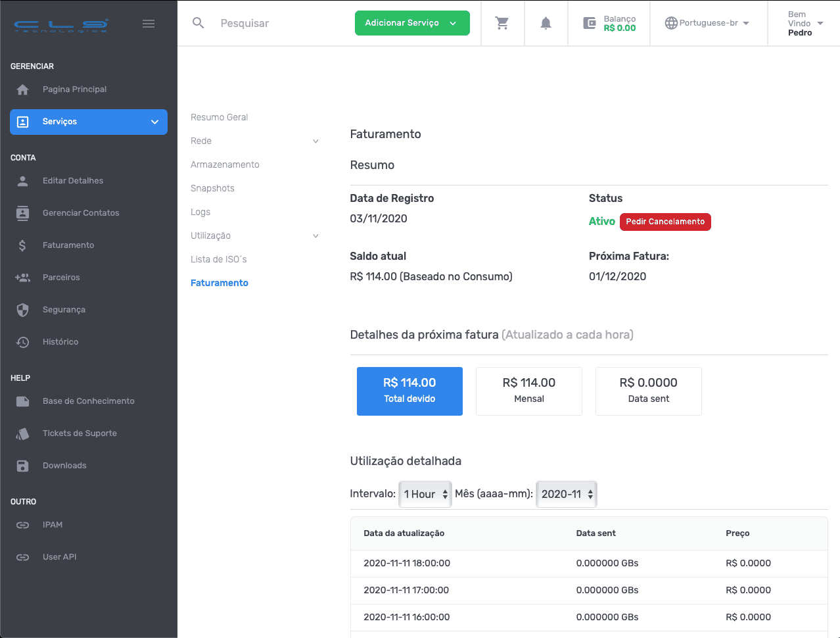
Task: Select the Snapshots menu item
Action: (x=212, y=188)
